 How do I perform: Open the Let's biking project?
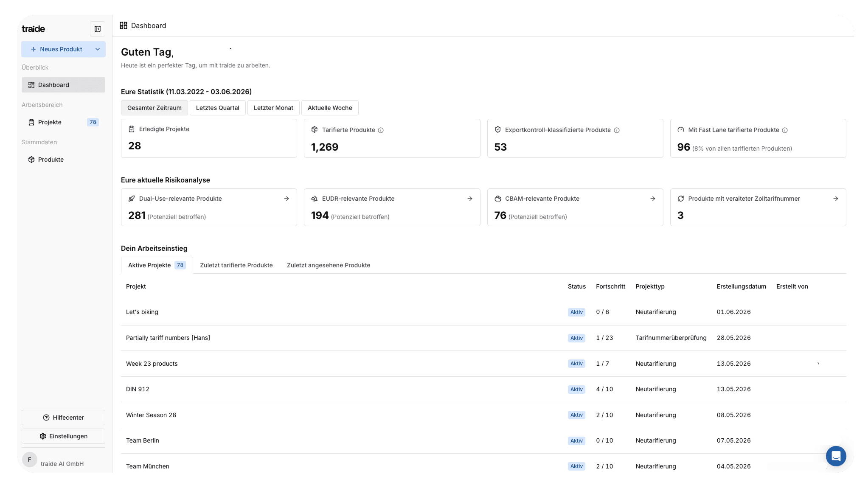tap(483, 312)
